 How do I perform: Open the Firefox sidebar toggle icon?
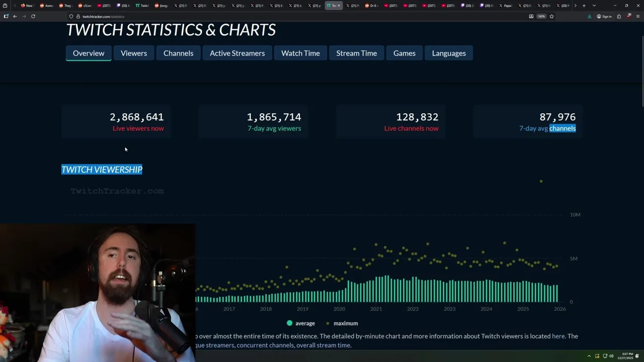(x=6, y=16)
